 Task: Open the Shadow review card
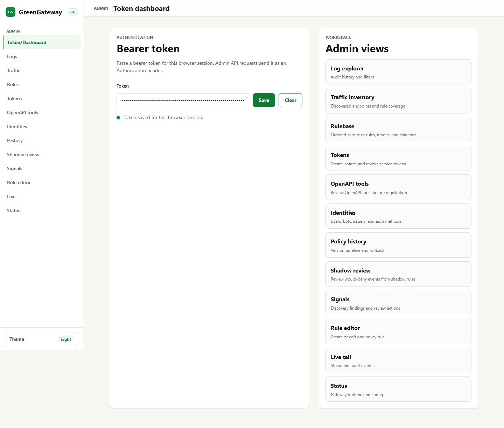pos(398,274)
